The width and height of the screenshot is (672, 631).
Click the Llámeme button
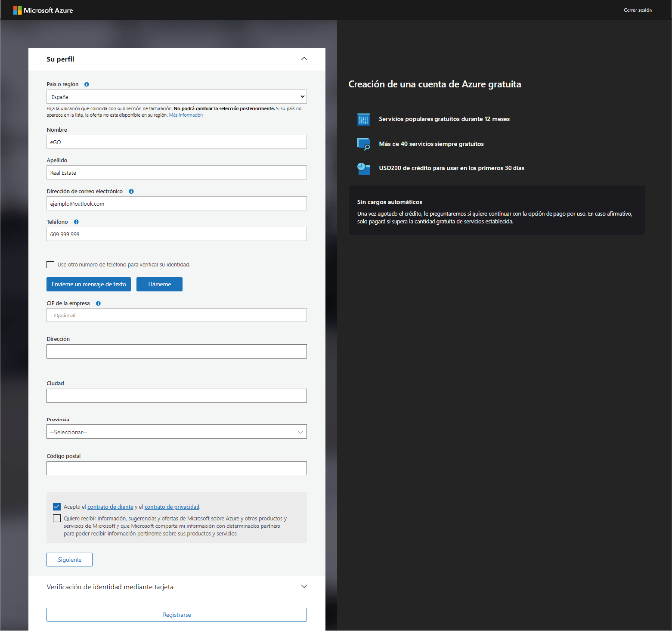(x=159, y=285)
